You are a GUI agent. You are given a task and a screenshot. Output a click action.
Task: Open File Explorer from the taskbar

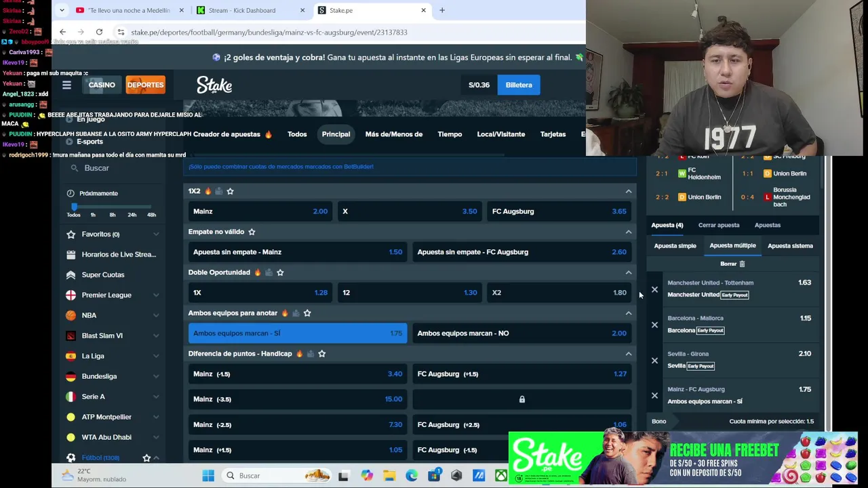389,476
